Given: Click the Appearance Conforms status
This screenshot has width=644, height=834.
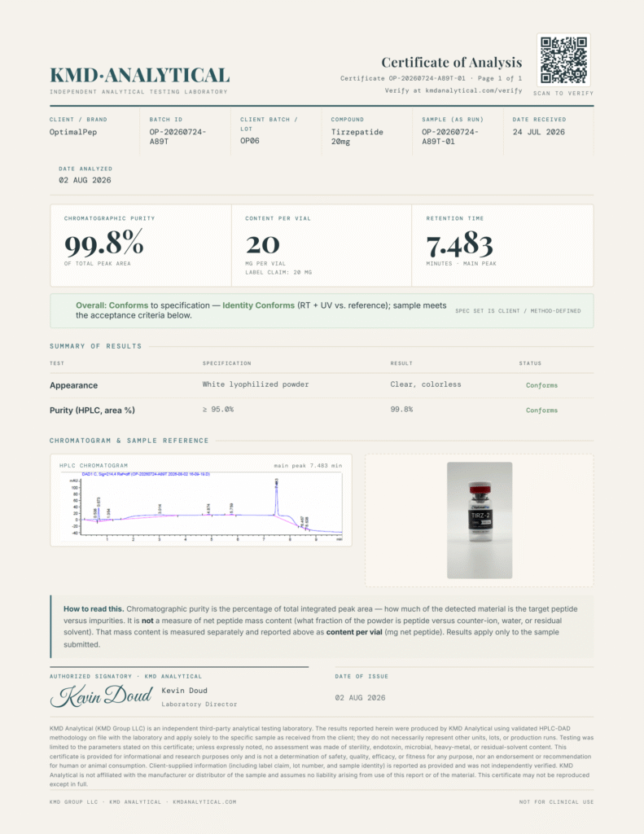Looking at the screenshot, I should [x=541, y=385].
